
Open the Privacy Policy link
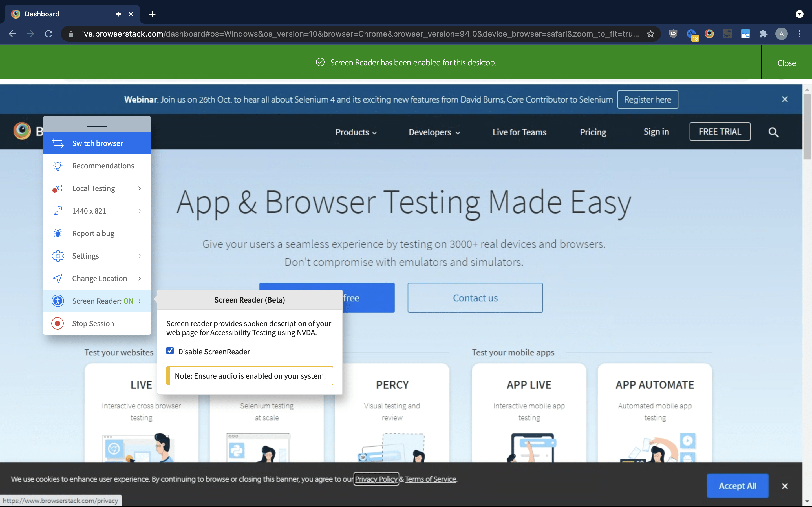[x=376, y=479]
